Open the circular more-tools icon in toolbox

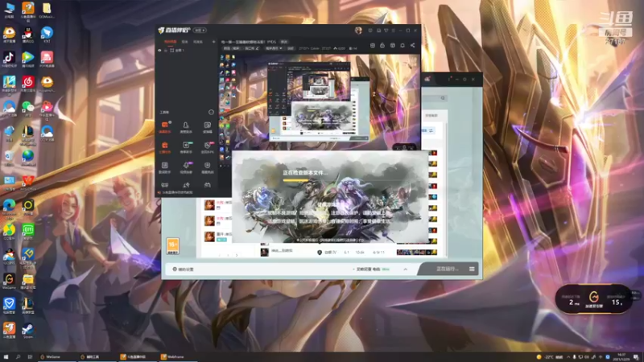pyautogui.click(x=211, y=112)
